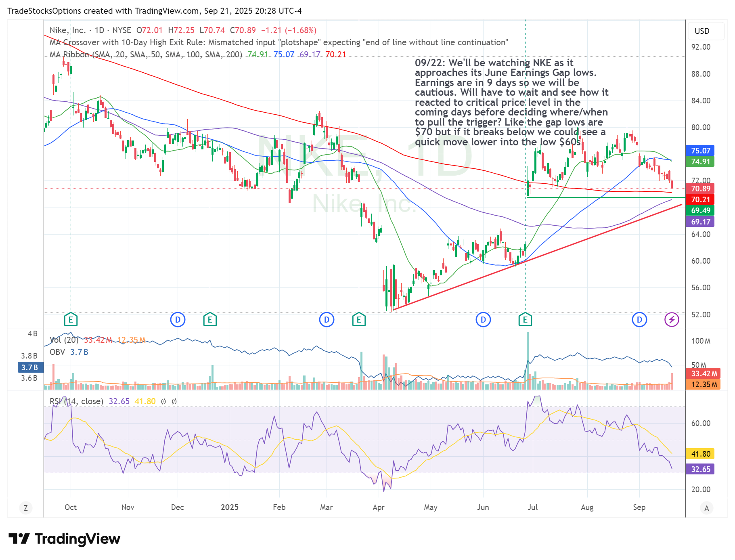Click the 70.89 last price label
The height and width of the screenshot is (560, 735).
(x=700, y=189)
